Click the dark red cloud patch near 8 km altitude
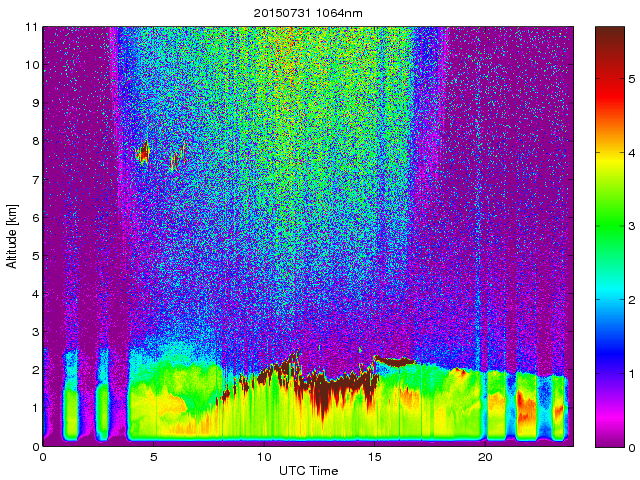640x480 pixels. click(144, 153)
